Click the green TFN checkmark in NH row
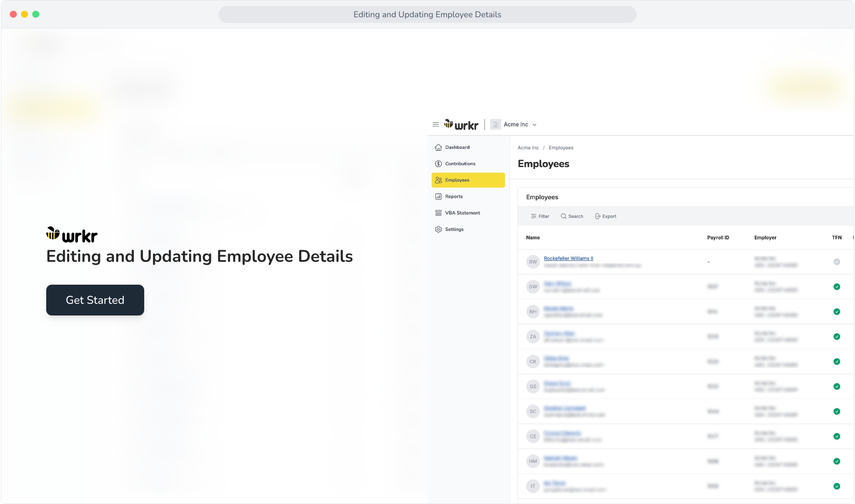The image size is (855, 504). pyautogui.click(x=837, y=312)
